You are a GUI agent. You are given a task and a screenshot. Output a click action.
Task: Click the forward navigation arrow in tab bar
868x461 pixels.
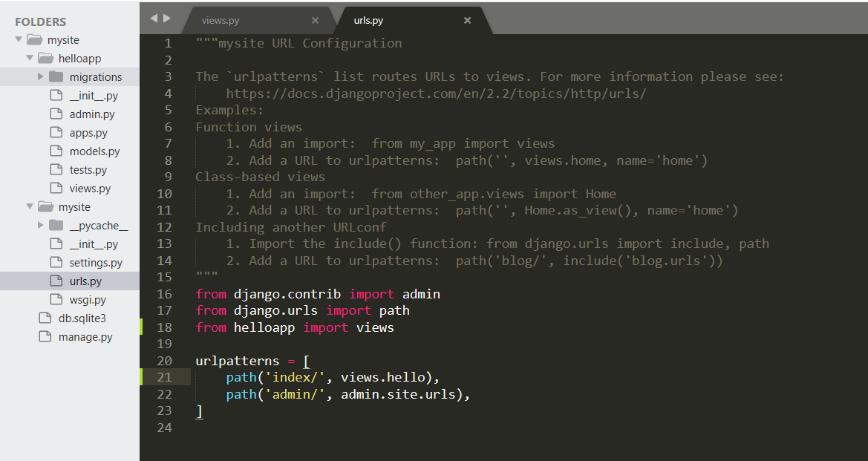click(166, 19)
